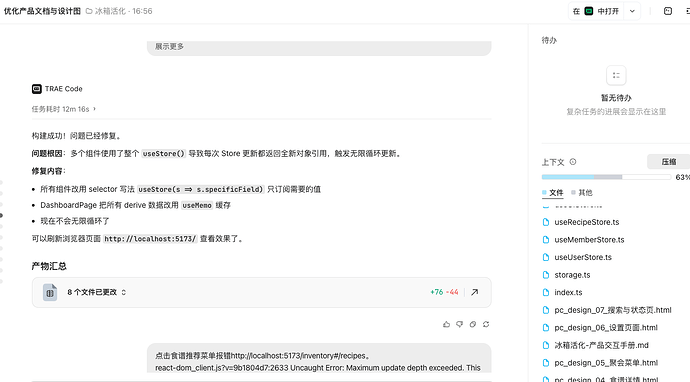
Task: Click the 待办 panel heading
Action: tap(549, 40)
